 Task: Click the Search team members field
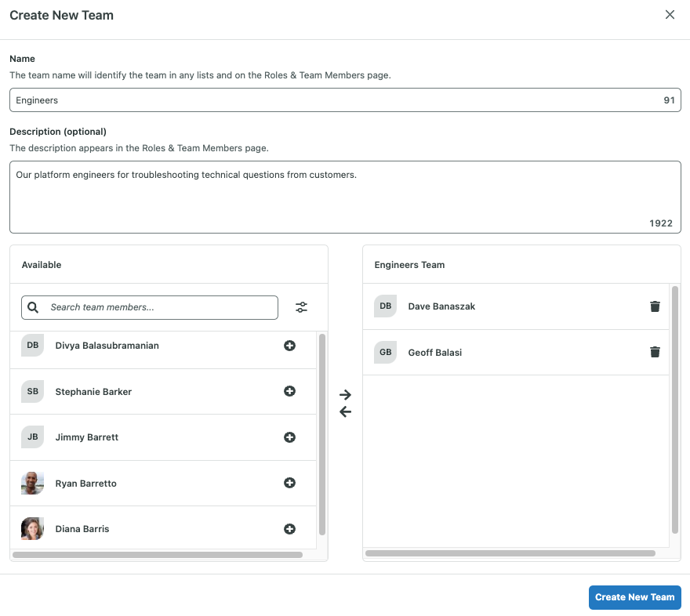pos(157,307)
